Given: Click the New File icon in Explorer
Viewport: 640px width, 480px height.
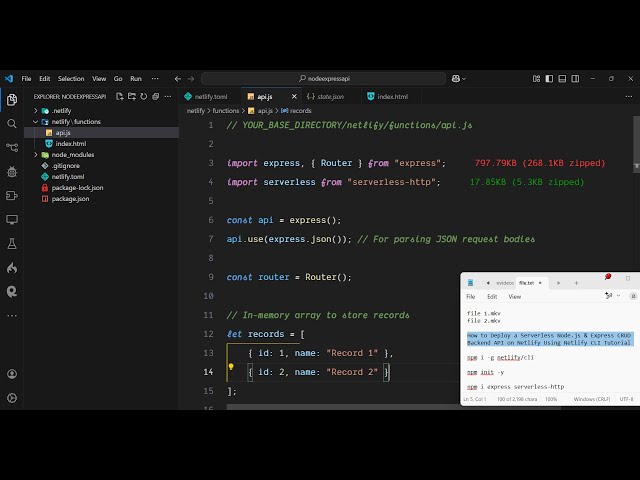Looking at the screenshot, I should (x=120, y=97).
